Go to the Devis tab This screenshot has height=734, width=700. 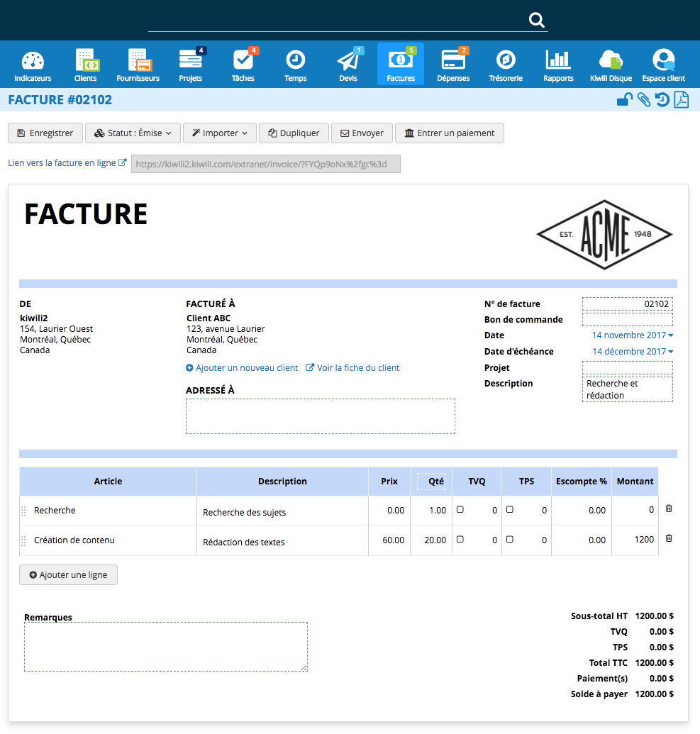coord(348,65)
